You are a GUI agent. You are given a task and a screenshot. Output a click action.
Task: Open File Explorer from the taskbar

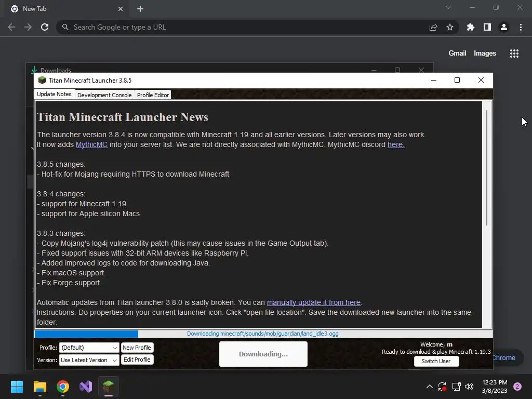point(39,387)
